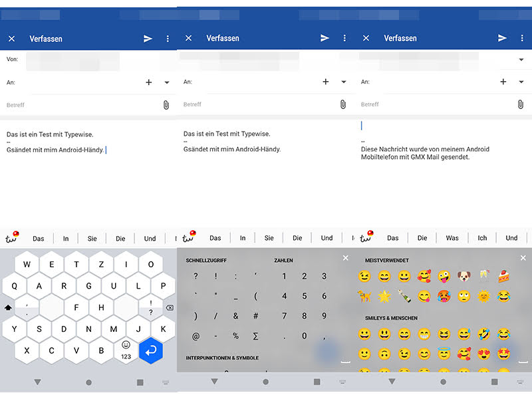This screenshot has height=399, width=532.
Task: Tap the Z hexagon key
Action: (101, 264)
